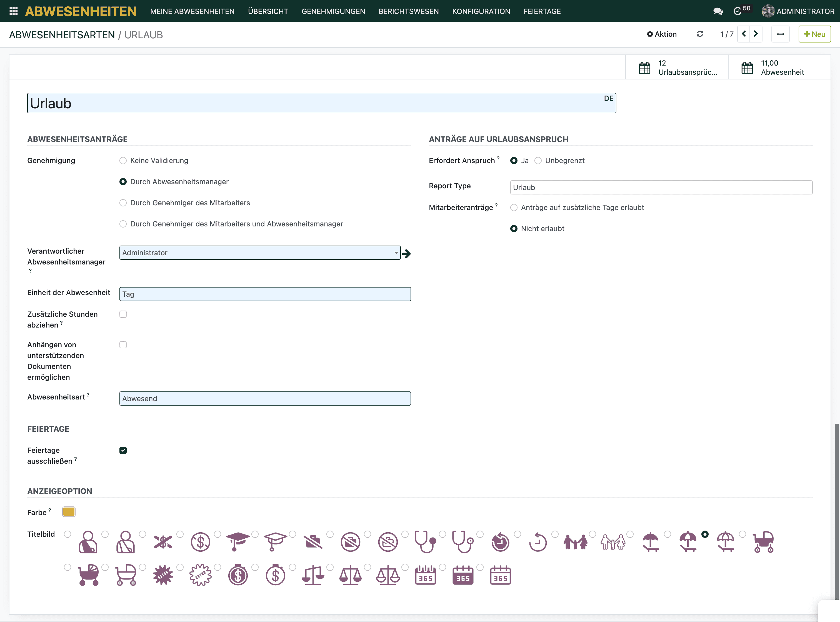This screenshot has height=622, width=840.
Task: Open the Aktion menu button
Action: [662, 34]
